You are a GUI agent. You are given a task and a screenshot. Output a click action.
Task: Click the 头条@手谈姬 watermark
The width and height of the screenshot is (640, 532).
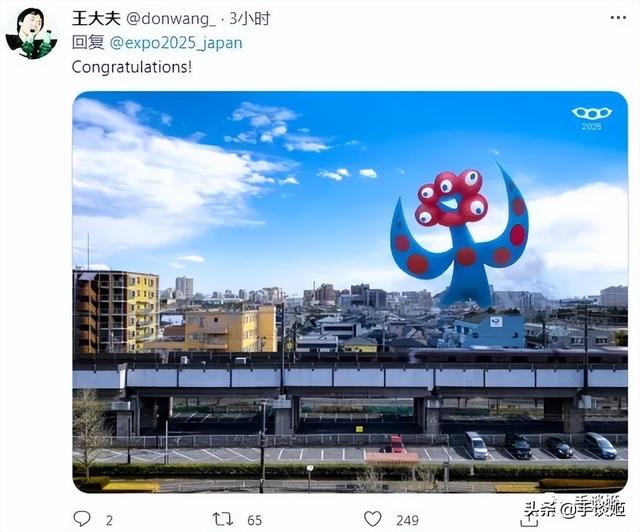pyautogui.click(x=575, y=508)
